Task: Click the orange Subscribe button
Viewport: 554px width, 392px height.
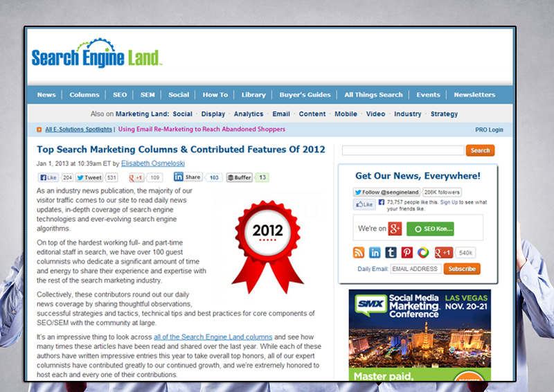Action: (462, 269)
